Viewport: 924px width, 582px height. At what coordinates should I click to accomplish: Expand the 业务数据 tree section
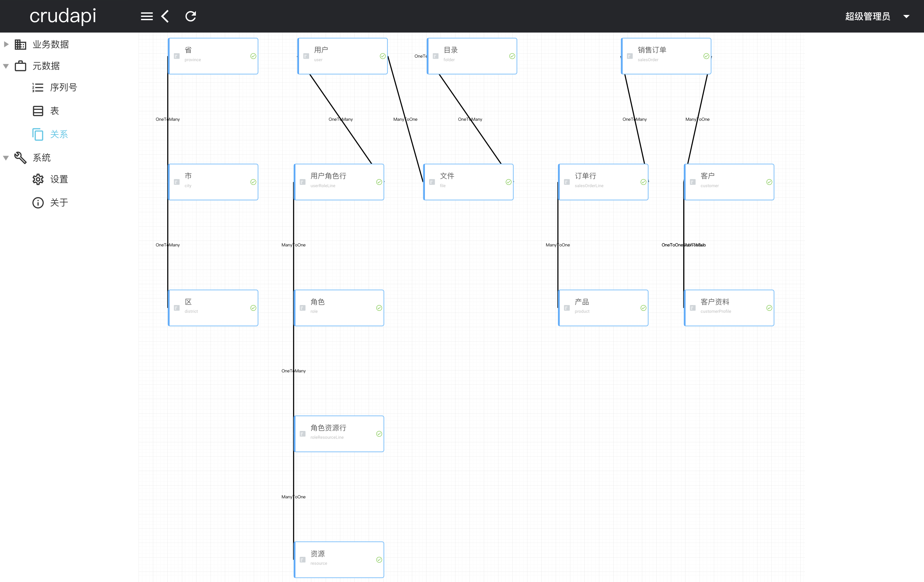click(6, 44)
